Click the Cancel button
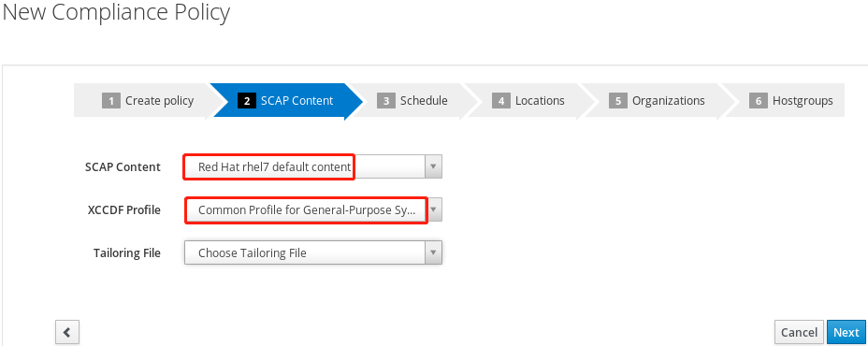This screenshot has height=346, width=868. pos(799,332)
